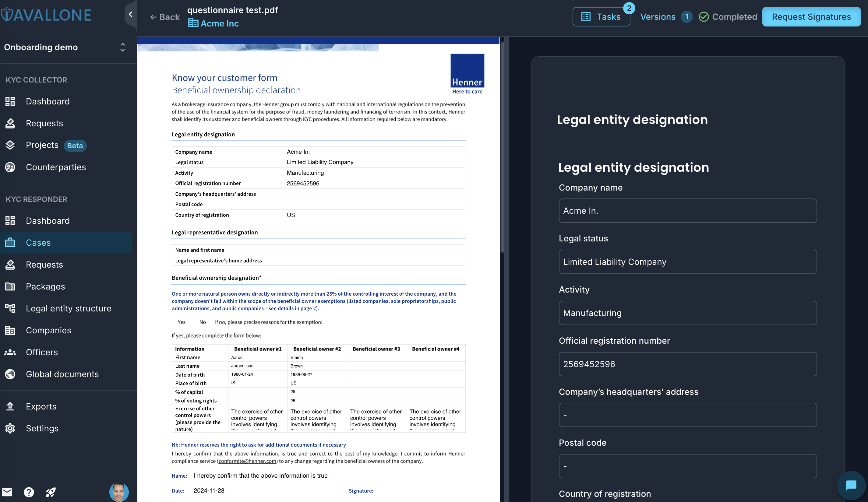The image size is (868, 502).
Task: Open KYC Collector Dashboard
Action: click(x=48, y=101)
